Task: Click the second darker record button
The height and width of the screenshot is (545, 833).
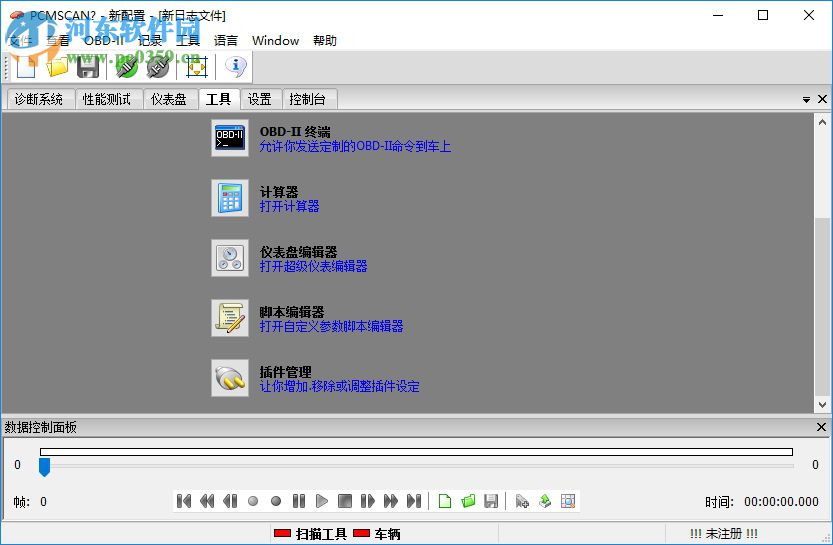Action: (x=276, y=501)
